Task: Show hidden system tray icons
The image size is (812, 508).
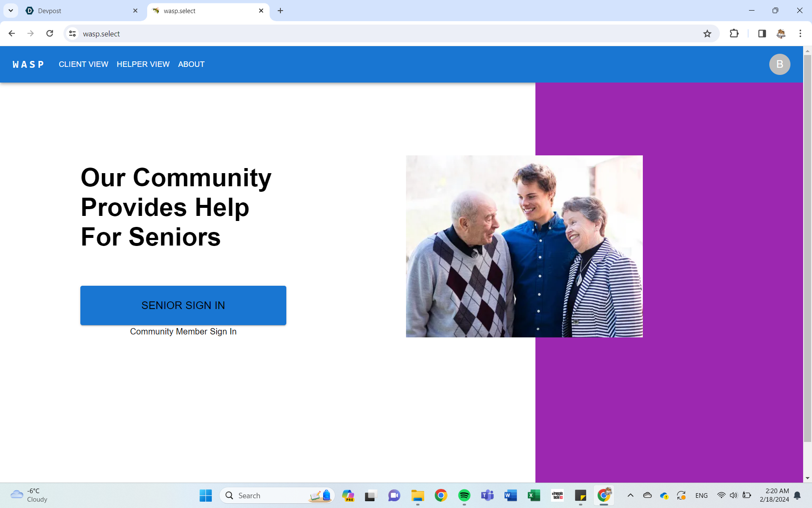Action: point(630,495)
